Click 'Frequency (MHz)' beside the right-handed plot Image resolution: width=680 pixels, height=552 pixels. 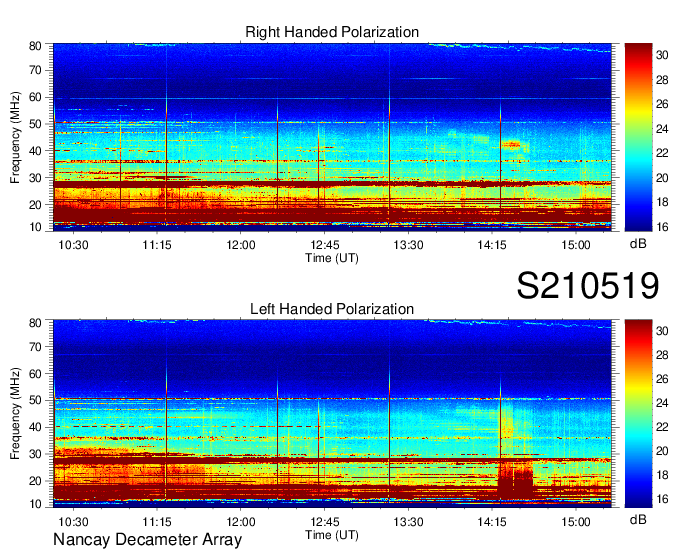[x=15, y=137]
